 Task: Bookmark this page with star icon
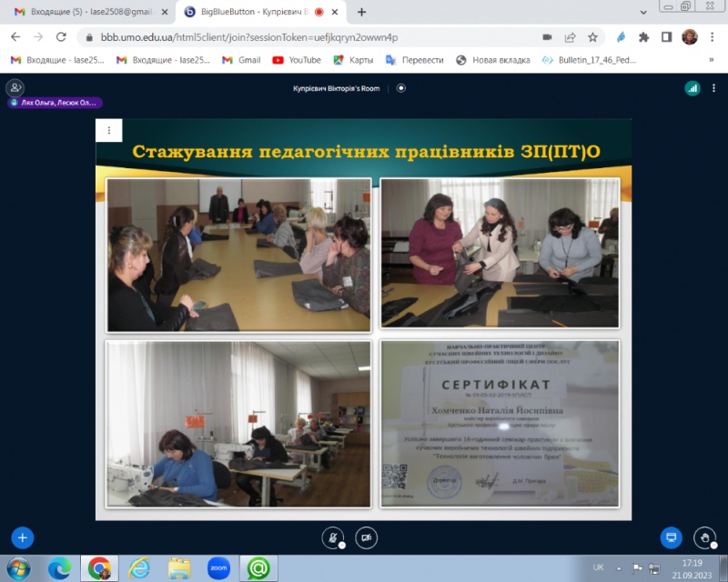[x=592, y=37]
